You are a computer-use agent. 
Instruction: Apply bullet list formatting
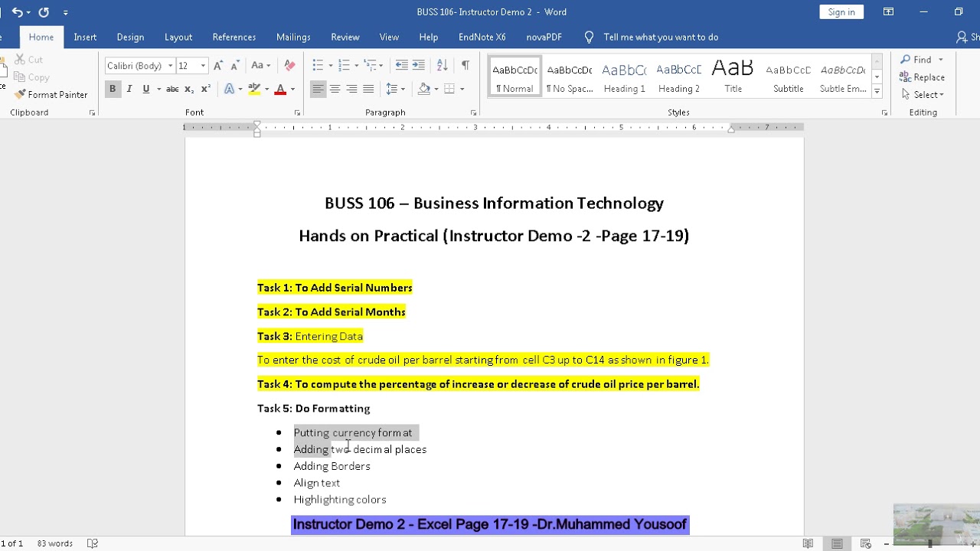tap(318, 65)
